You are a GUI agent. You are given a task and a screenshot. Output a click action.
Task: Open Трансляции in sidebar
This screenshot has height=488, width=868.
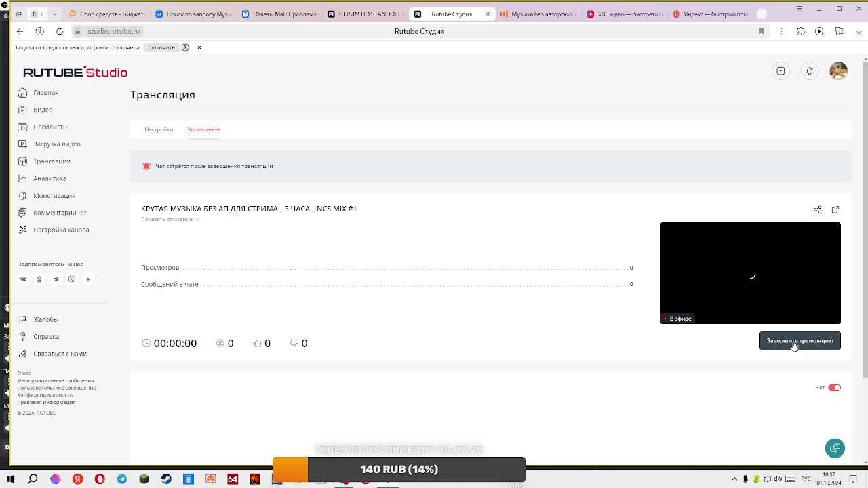[52, 161]
